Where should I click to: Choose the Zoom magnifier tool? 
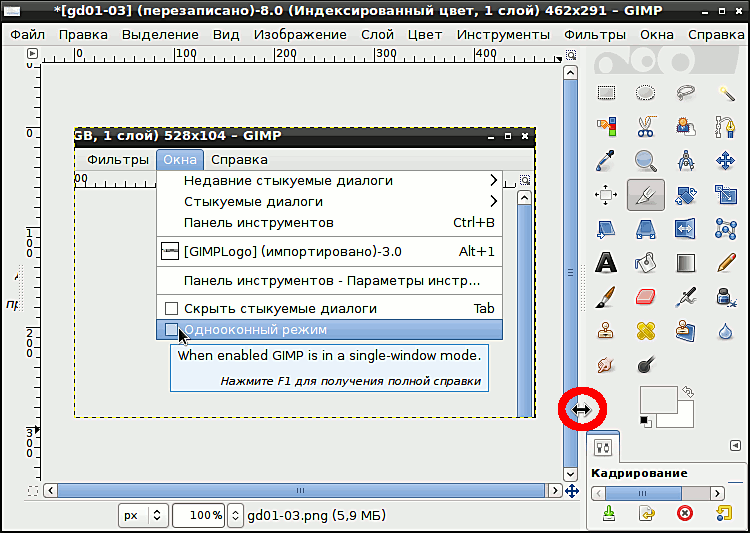(x=645, y=161)
